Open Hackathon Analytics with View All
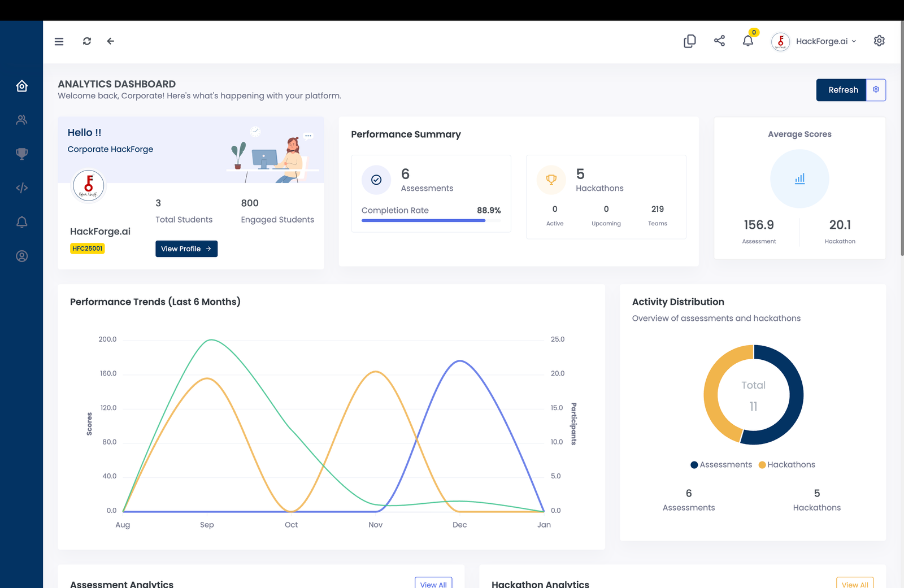Image resolution: width=904 pixels, height=588 pixels. pyautogui.click(x=855, y=584)
